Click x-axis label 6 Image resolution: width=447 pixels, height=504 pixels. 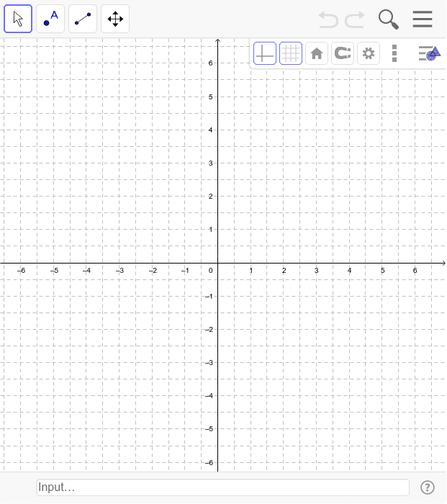point(415,271)
